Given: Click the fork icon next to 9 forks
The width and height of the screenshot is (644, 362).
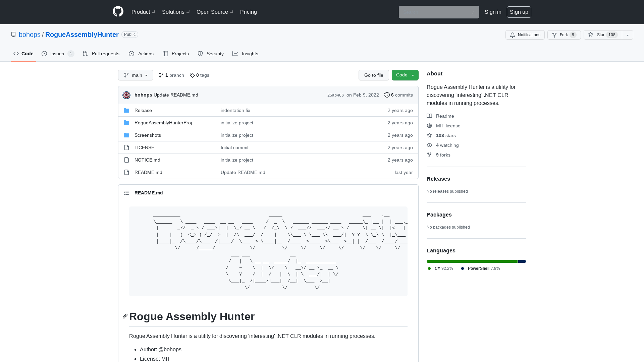Looking at the screenshot, I should [429, 155].
